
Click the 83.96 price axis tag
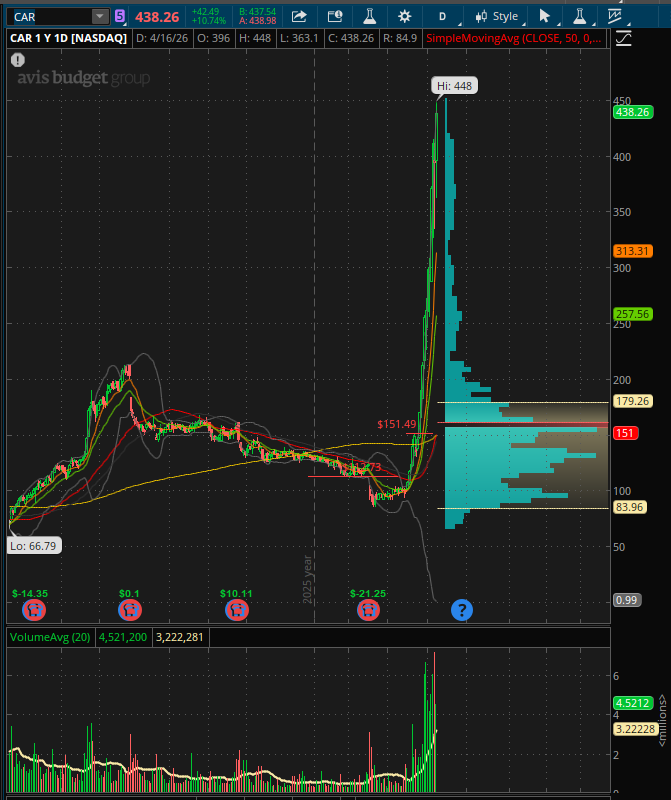coord(630,507)
